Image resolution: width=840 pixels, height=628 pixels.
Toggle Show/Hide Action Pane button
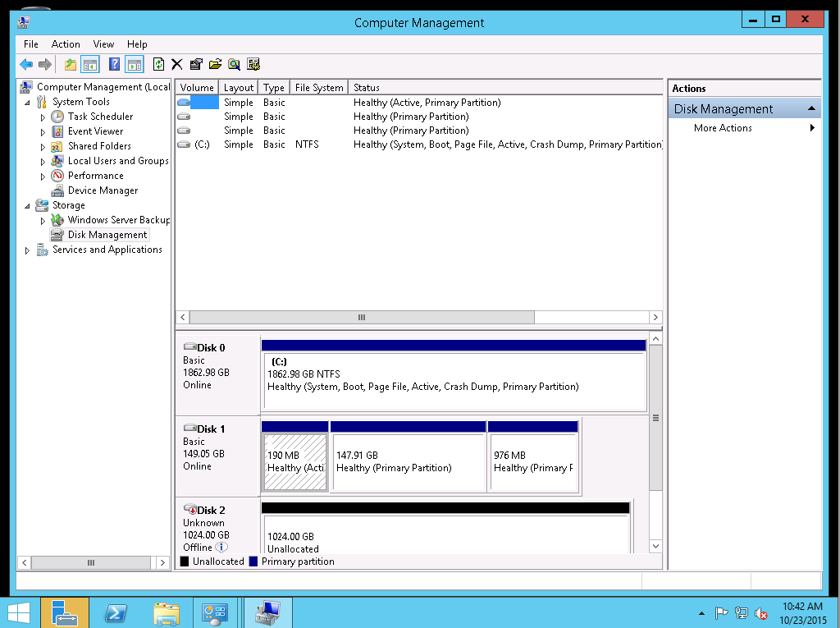point(135,65)
